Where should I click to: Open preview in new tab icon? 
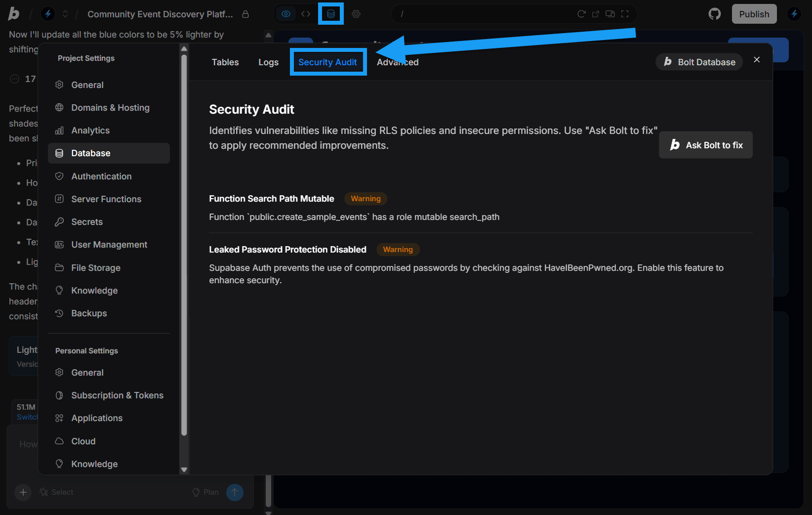(x=596, y=14)
